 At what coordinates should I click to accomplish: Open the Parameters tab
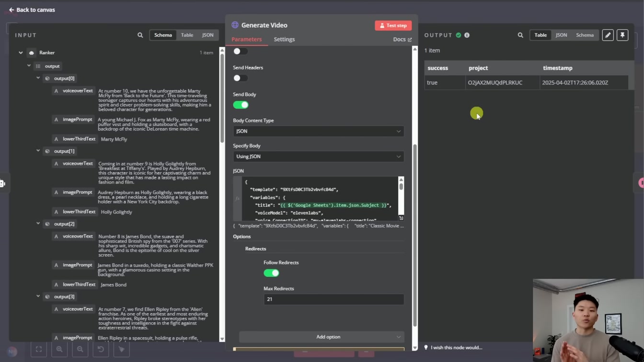coord(246,39)
